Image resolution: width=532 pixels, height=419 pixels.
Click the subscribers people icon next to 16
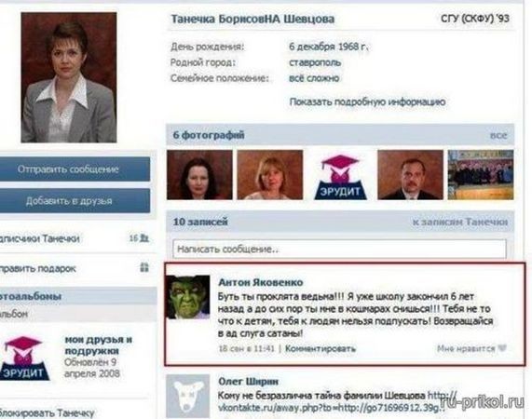coord(144,238)
